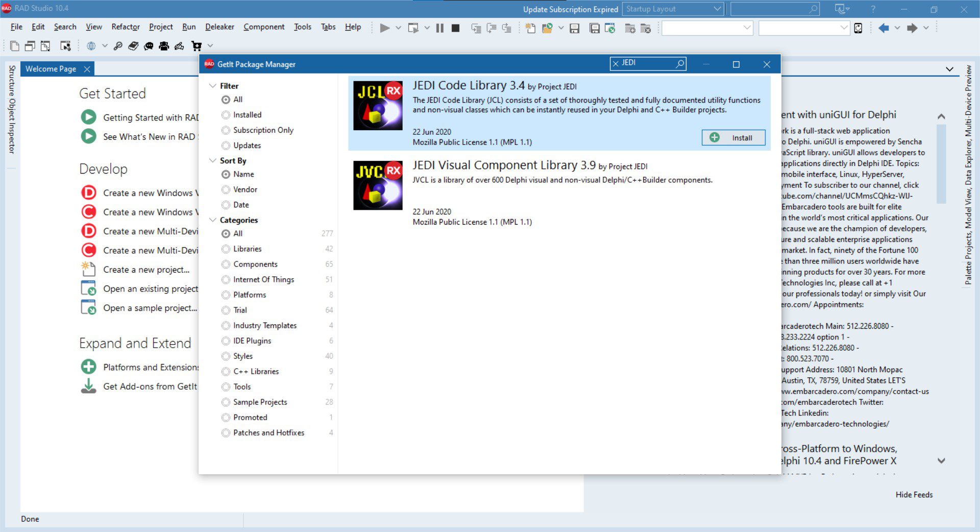The width and height of the screenshot is (980, 532).
Task: Clear the JEDI search with the X icon
Action: 616,63
